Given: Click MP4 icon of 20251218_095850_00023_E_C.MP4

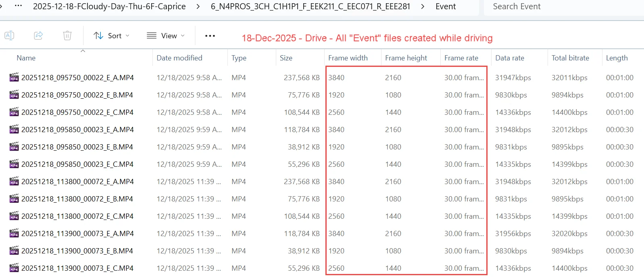Looking at the screenshot, I should pos(14,164).
